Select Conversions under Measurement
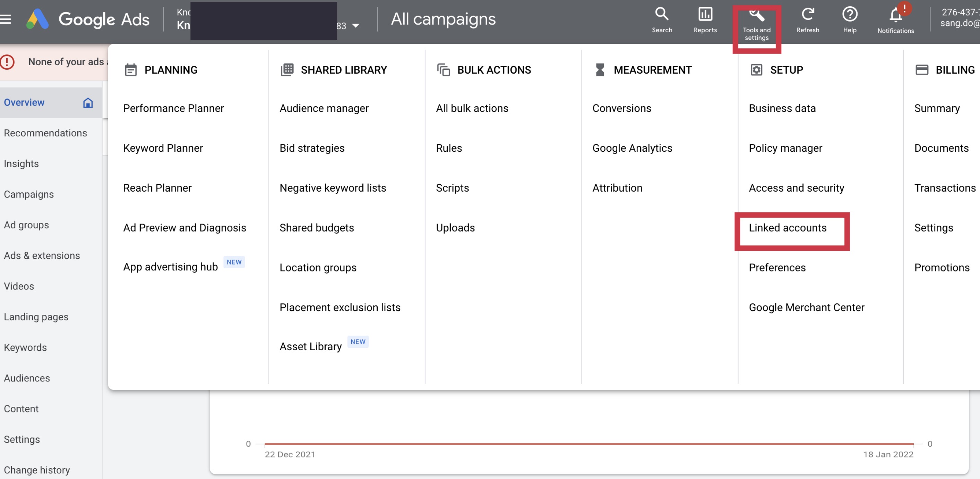The height and width of the screenshot is (479, 980). (x=622, y=109)
